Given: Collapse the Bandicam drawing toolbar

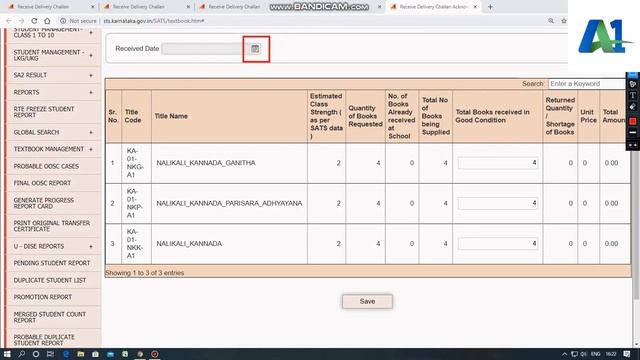Looking at the screenshot, I should [x=633, y=145].
